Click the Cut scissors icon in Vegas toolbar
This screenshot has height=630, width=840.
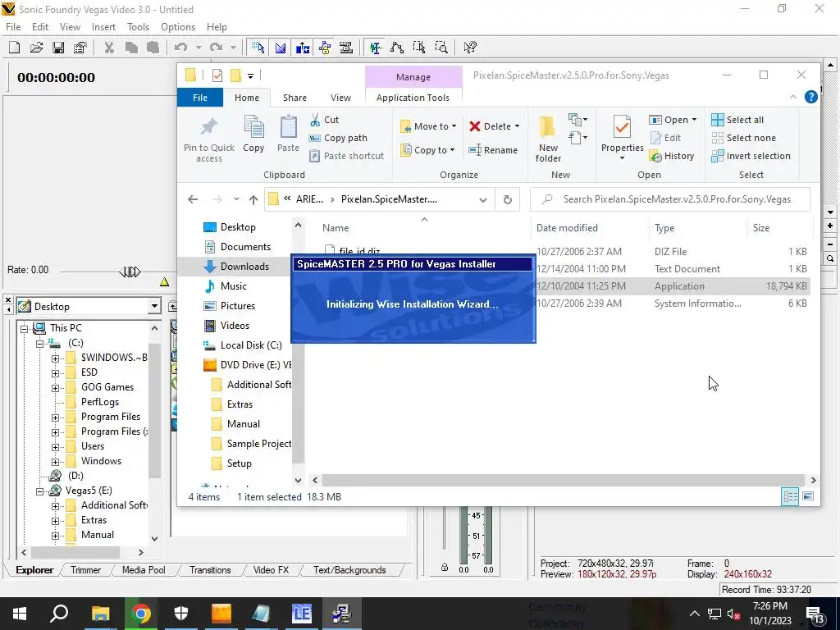(109, 48)
